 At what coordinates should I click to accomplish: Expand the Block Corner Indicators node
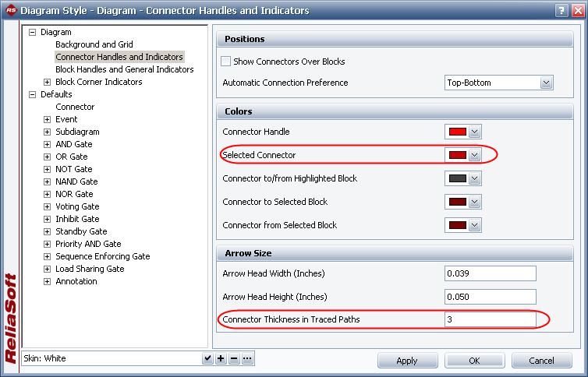[x=47, y=82]
